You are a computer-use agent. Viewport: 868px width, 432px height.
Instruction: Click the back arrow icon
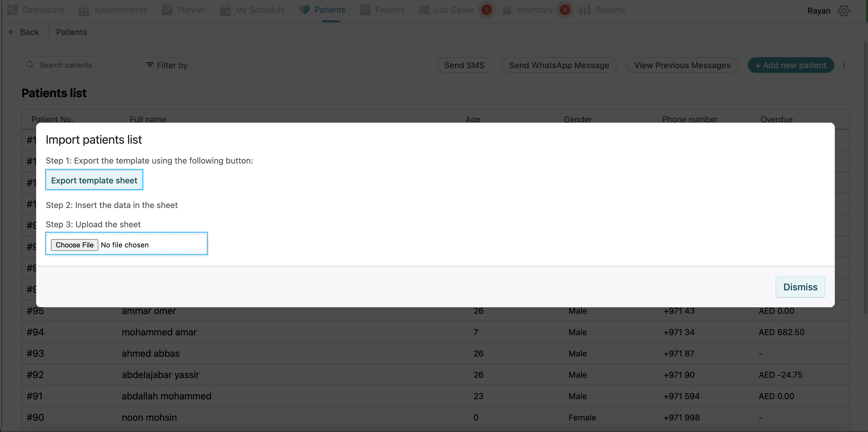(x=12, y=32)
